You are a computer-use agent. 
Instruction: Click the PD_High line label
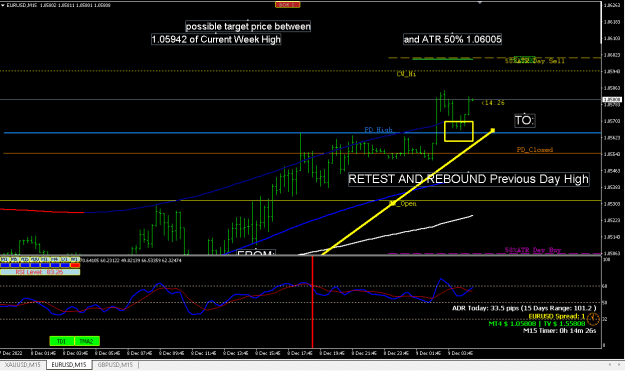378,130
